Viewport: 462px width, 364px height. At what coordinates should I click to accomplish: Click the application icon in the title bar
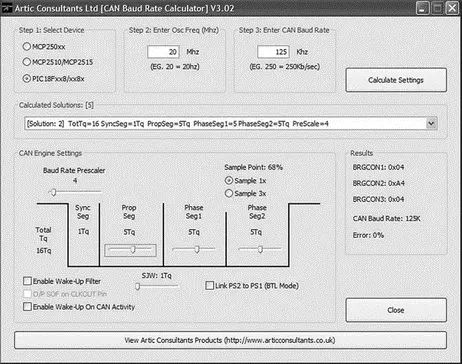[7, 8]
